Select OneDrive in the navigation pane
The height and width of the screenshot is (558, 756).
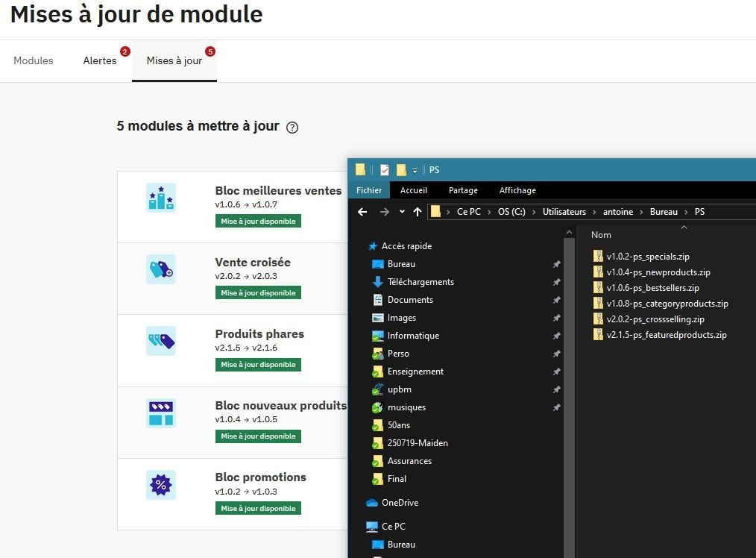[x=400, y=503]
